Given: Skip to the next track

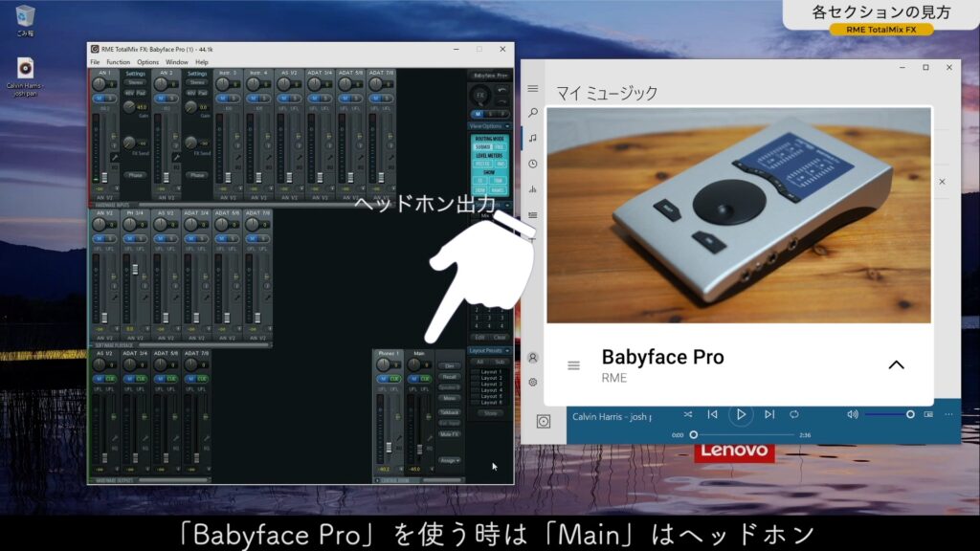Looking at the screenshot, I should tap(769, 414).
